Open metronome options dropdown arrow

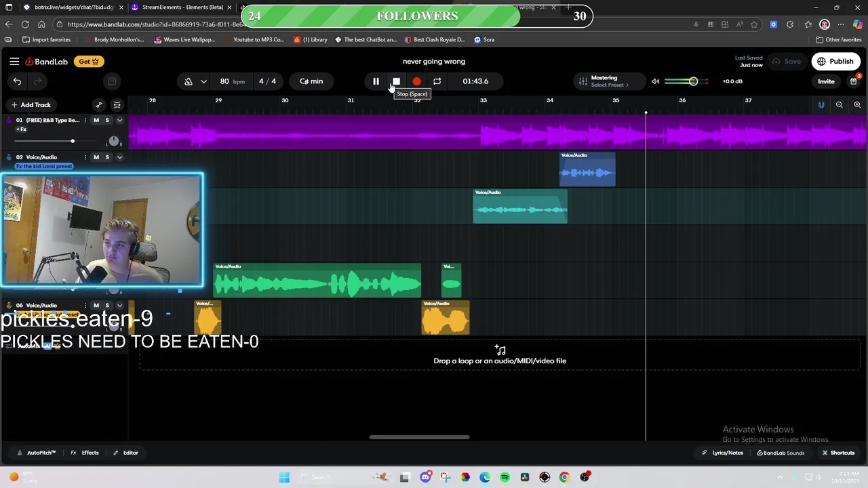point(203,81)
